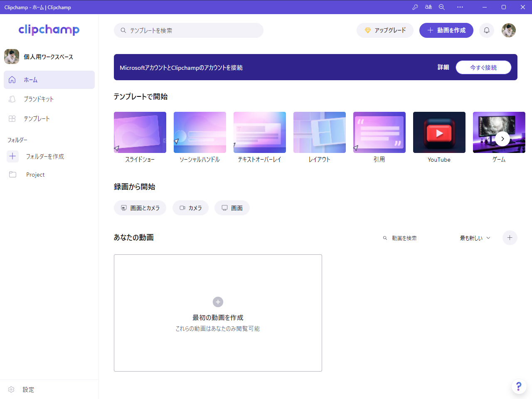Viewport: 532px width, 399px height.
Task: Open help via the question mark bubble
Action: [x=519, y=386]
